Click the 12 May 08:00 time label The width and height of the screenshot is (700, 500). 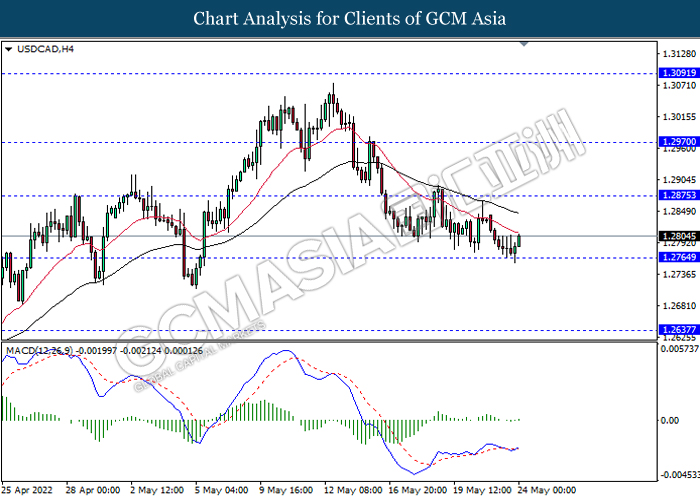(x=353, y=490)
